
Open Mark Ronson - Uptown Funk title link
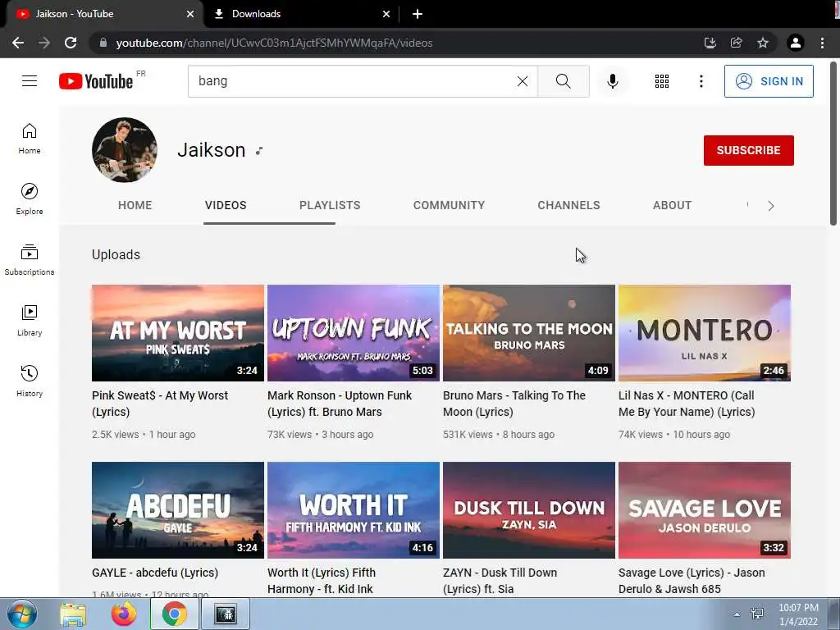coord(340,404)
